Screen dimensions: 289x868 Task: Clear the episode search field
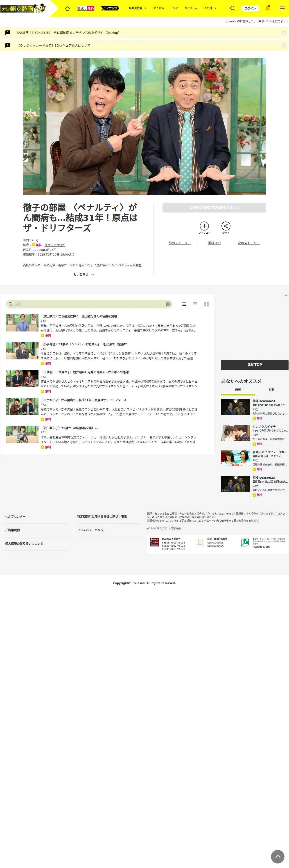[167, 304]
